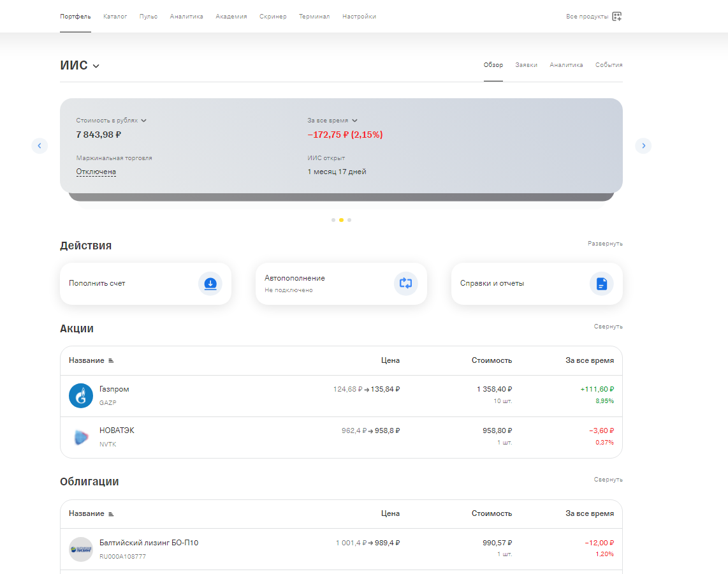Open the Академия tab
The image size is (728, 574).
(231, 16)
